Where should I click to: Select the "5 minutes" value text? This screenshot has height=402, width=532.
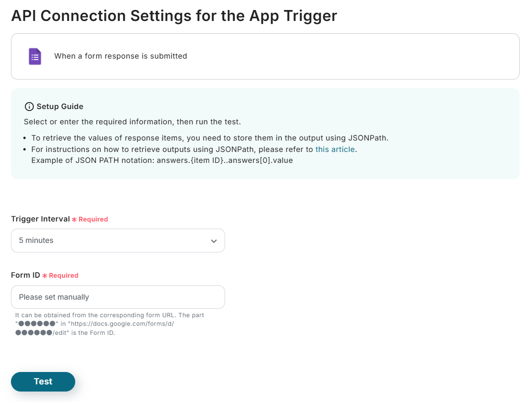[x=36, y=241]
